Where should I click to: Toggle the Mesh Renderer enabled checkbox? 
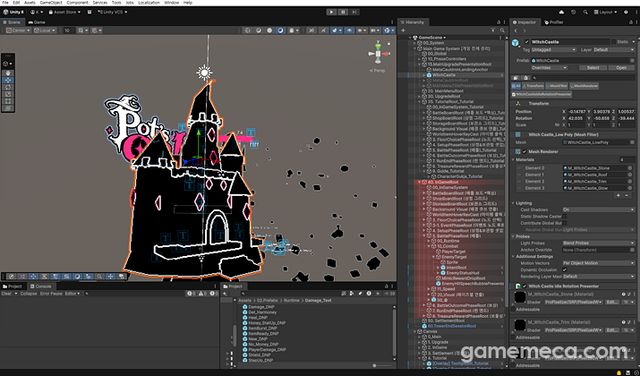[524, 151]
